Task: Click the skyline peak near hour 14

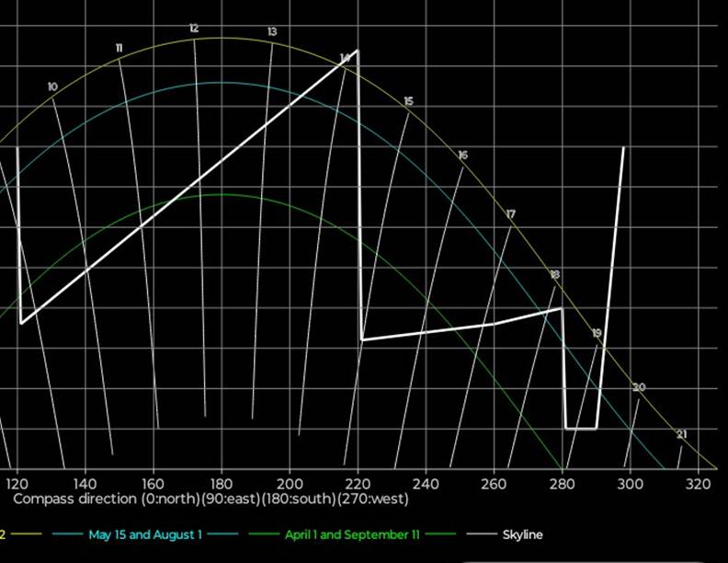Action: click(357, 51)
